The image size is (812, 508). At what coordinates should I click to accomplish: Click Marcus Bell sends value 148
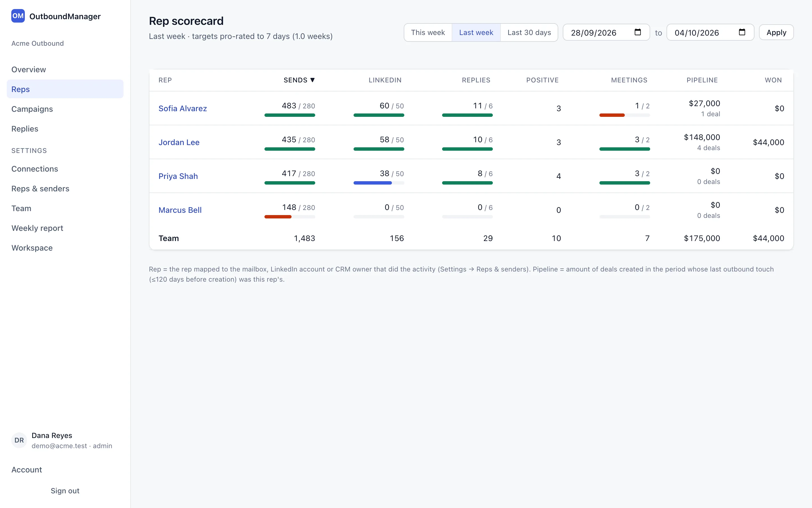289,207
